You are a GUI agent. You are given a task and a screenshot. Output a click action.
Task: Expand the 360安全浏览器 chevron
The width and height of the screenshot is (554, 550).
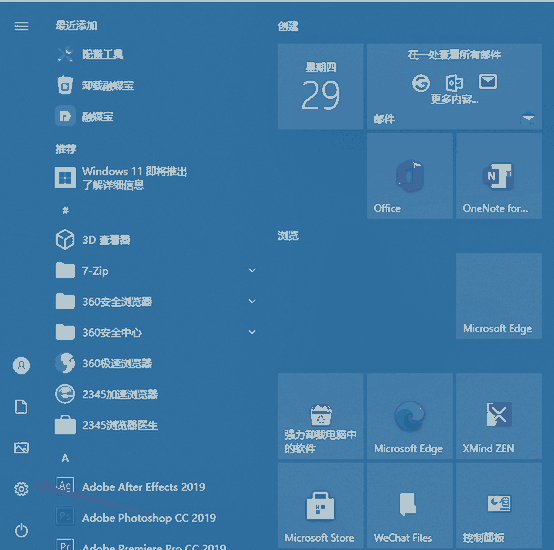tap(252, 301)
